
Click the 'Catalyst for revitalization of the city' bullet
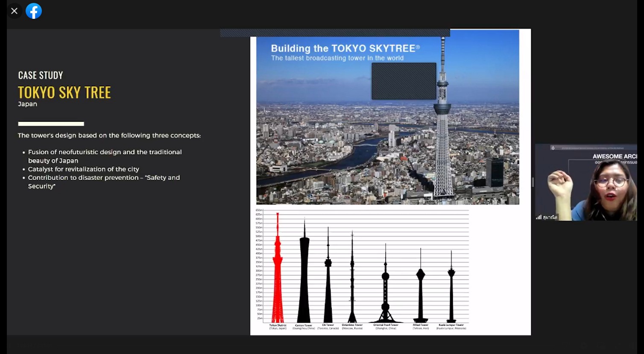[x=83, y=169]
